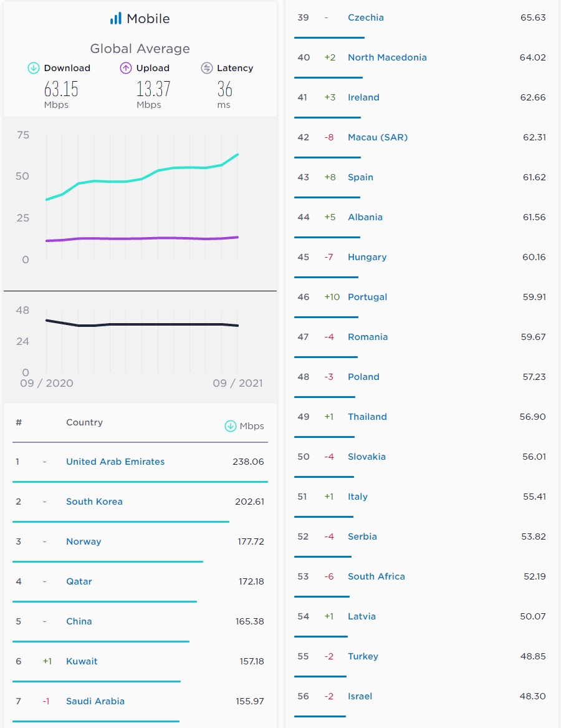The height and width of the screenshot is (728, 561).
Task: Open the United Arab Emirates link
Action: [x=115, y=462]
